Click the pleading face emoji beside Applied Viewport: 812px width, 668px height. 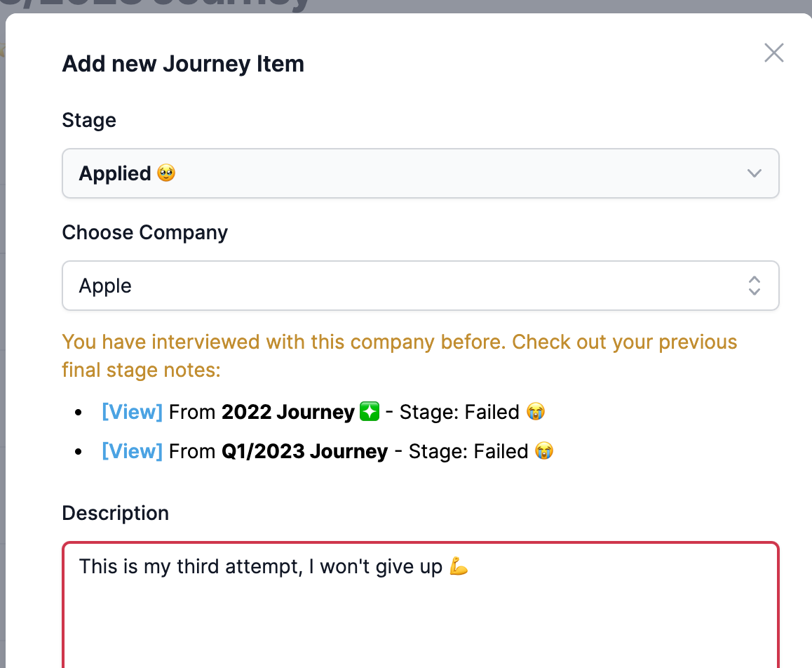pos(166,173)
